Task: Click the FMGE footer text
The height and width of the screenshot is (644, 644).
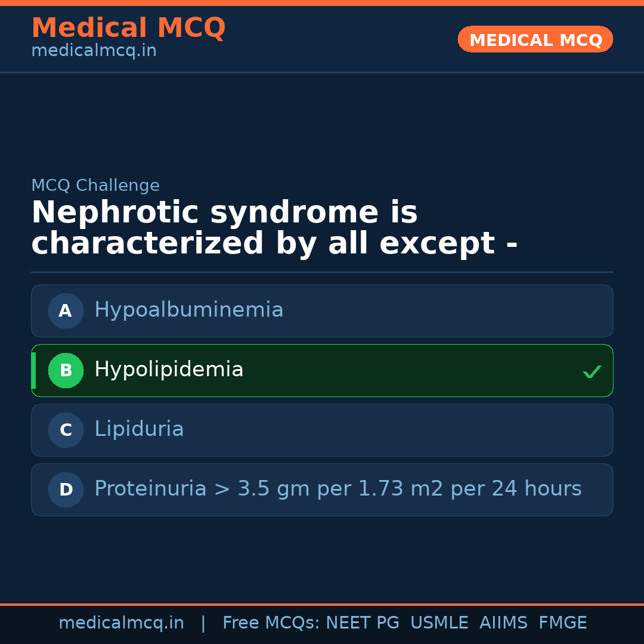Action: [x=562, y=623]
